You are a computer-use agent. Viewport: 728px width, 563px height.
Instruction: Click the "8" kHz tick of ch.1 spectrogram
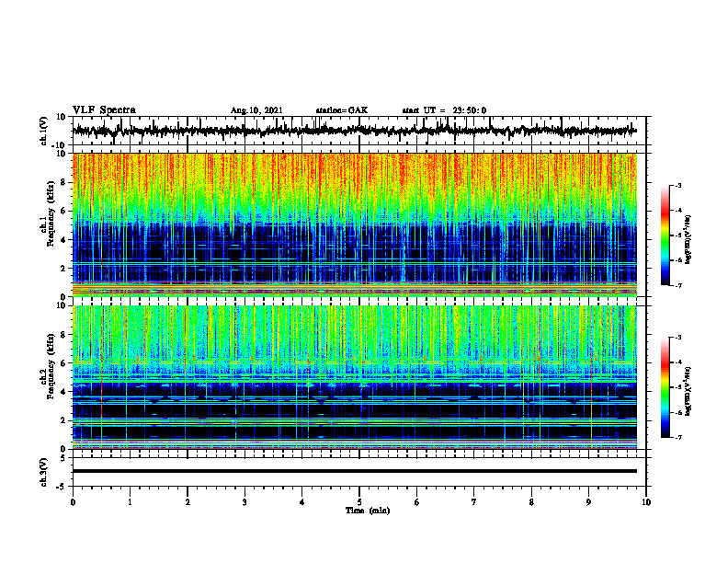[x=63, y=182]
